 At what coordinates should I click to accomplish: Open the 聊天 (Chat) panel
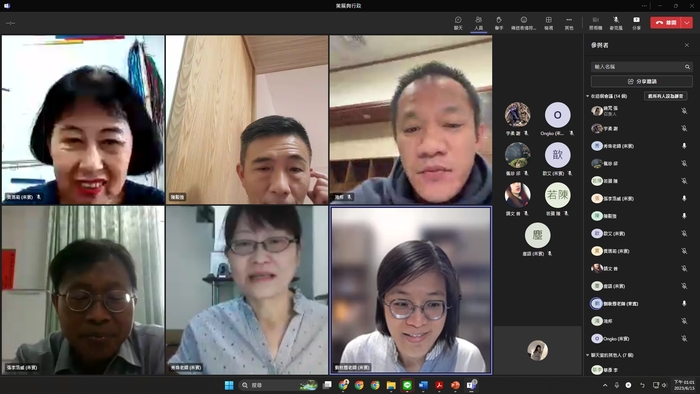click(x=458, y=23)
